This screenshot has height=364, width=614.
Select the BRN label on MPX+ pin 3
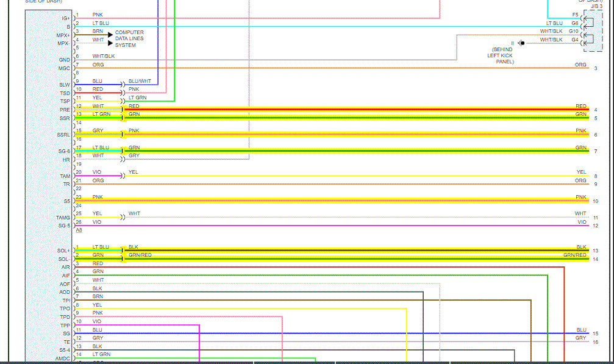click(x=98, y=31)
